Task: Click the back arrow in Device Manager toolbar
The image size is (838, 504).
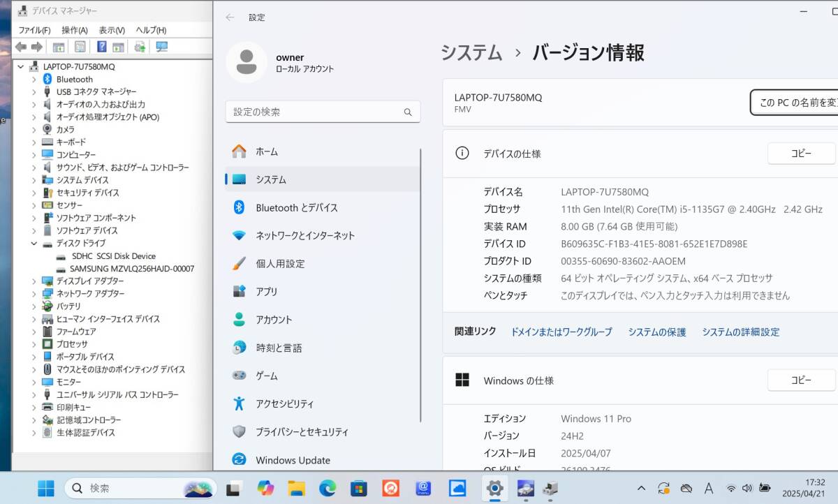Action: click(21, 47)
